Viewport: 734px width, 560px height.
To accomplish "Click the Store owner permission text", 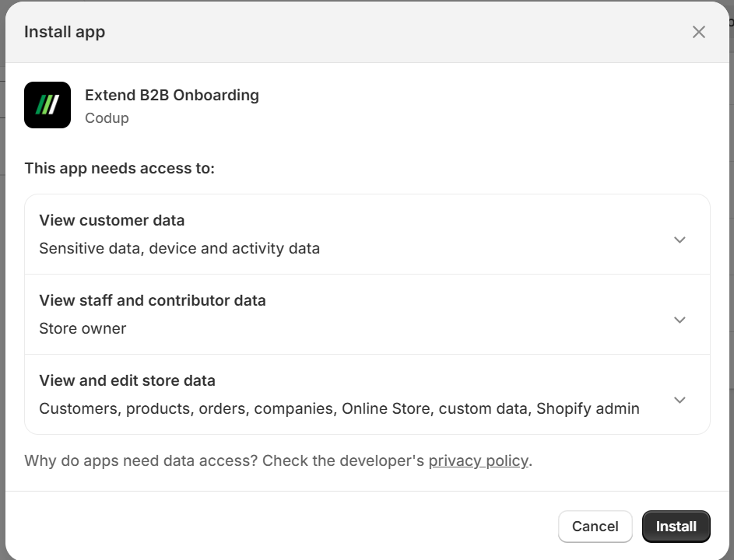I will click(x=83, y=328).
